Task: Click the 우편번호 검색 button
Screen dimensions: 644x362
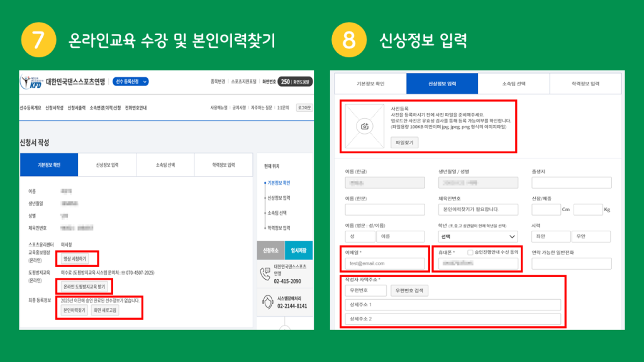Action: click(x=410, y=290)
